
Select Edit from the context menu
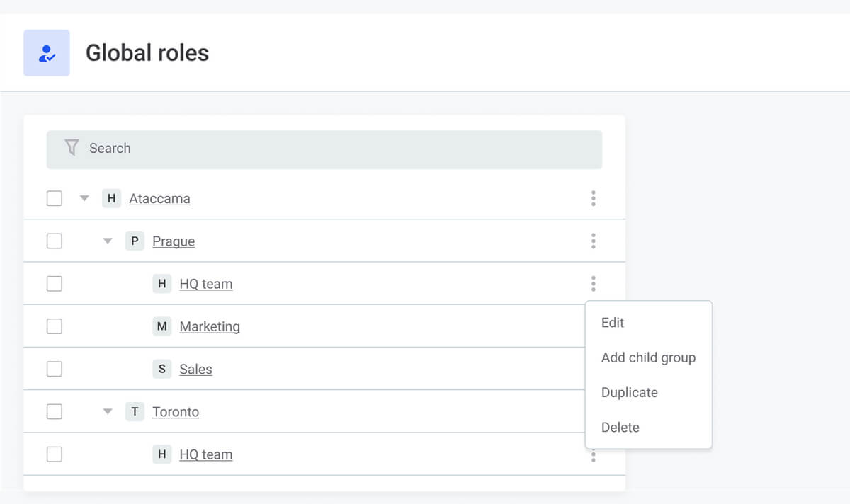[612, 323]
